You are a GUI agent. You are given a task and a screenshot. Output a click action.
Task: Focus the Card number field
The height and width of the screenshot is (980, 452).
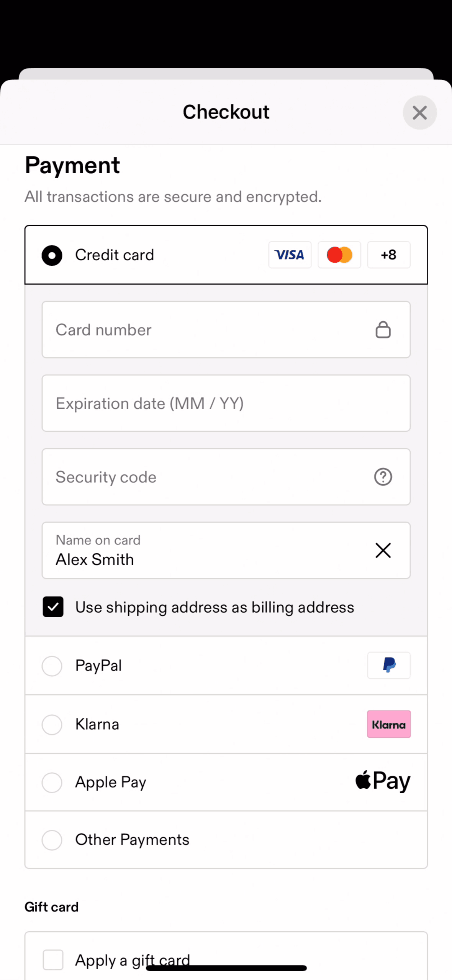[x=207, y=330]
